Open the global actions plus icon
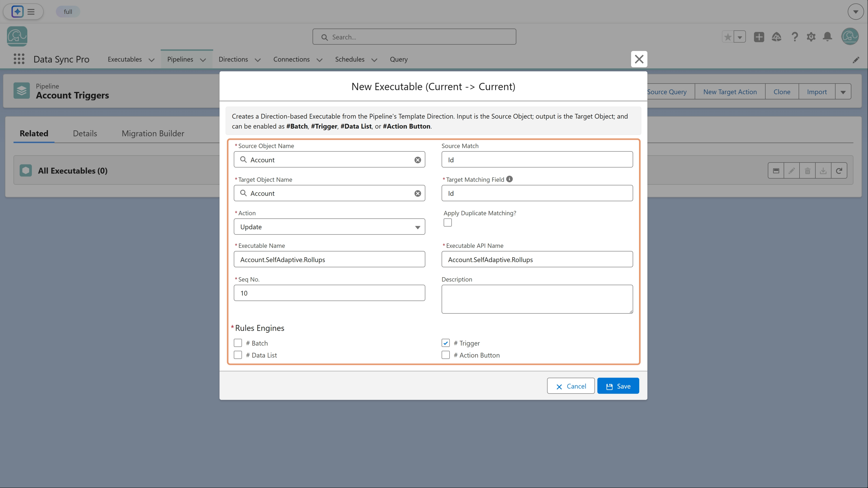868x488 pixels. tap(759, 37)
